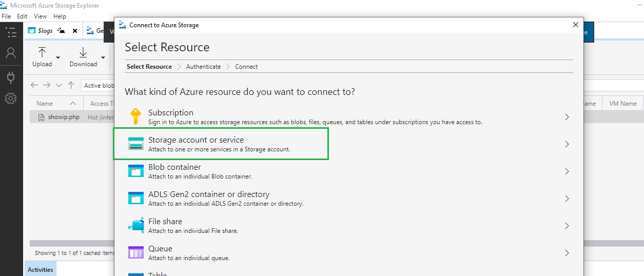Viewport: 644px width, 276px height.
Task: Click chevron on the Queue row
Action: 567,253
